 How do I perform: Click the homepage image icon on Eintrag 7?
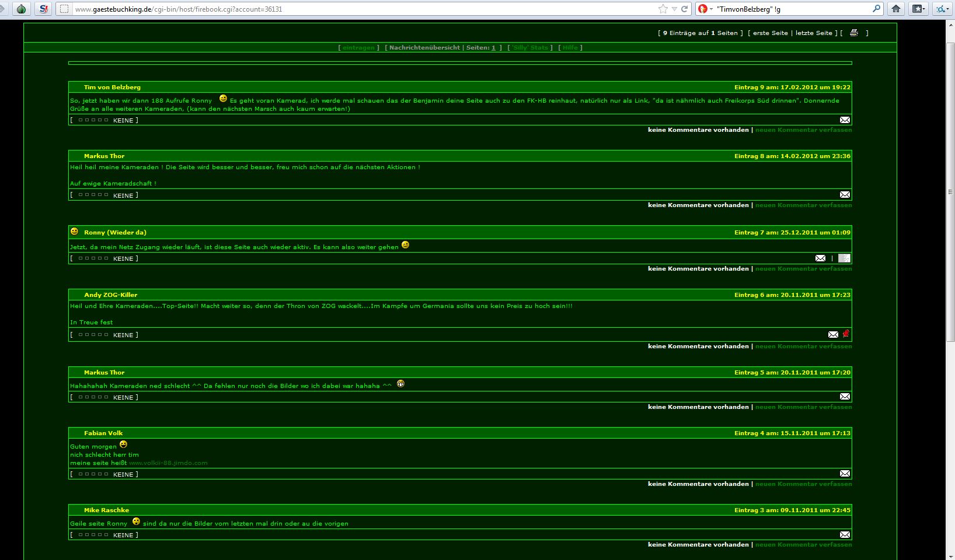click(844, 258)
